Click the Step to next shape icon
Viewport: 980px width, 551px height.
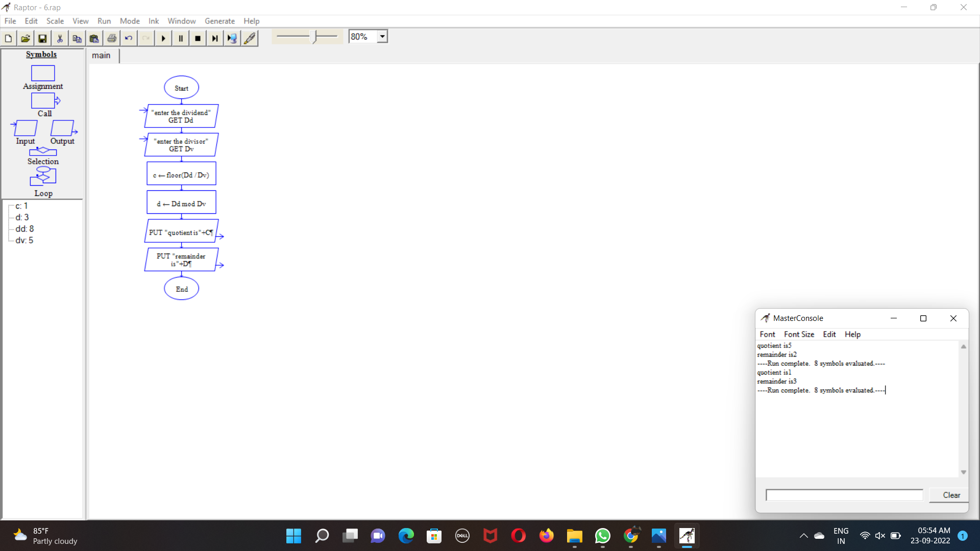(x=215, y=38)
